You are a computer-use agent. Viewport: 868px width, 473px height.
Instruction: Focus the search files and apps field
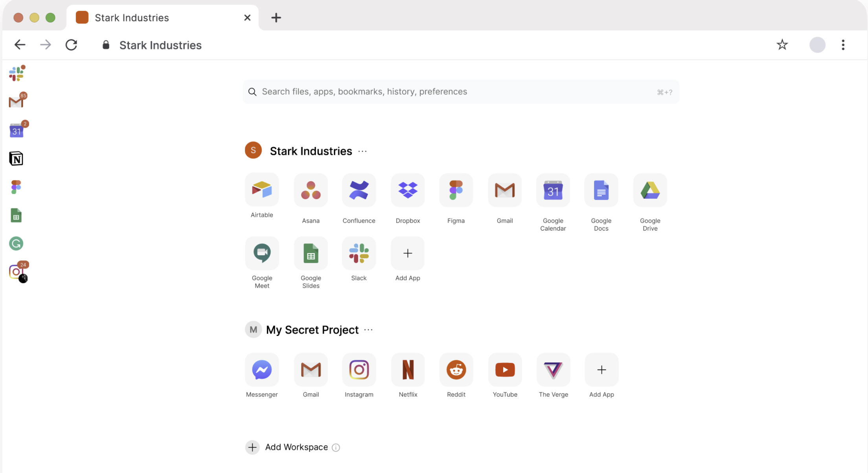pyautogui.click(x=461, y=92)
